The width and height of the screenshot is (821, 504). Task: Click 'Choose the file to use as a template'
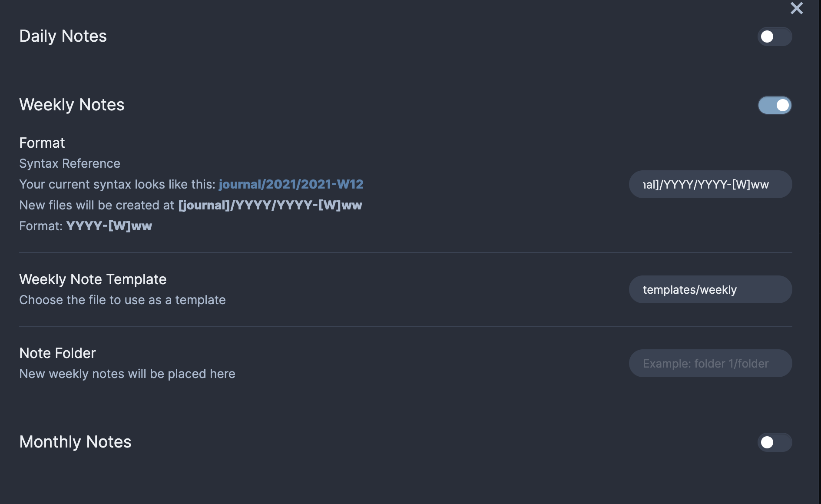click(x=122, y=300)
